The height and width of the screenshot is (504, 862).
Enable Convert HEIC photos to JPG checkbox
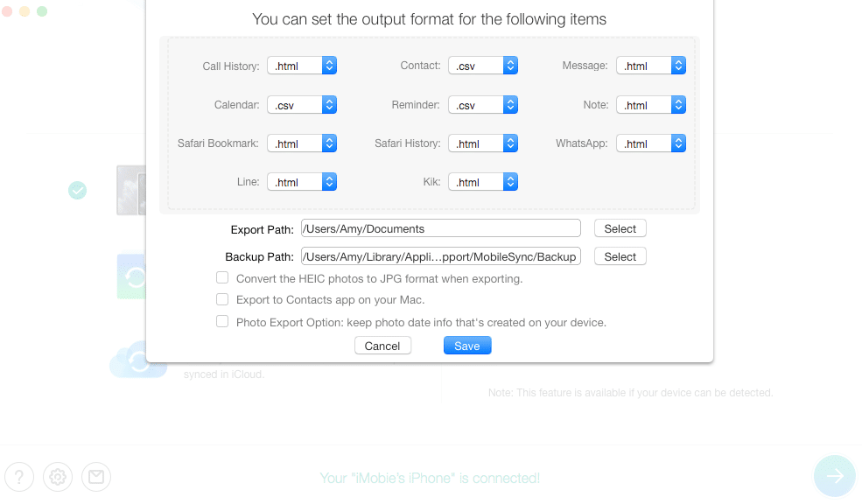click(222, 278)
